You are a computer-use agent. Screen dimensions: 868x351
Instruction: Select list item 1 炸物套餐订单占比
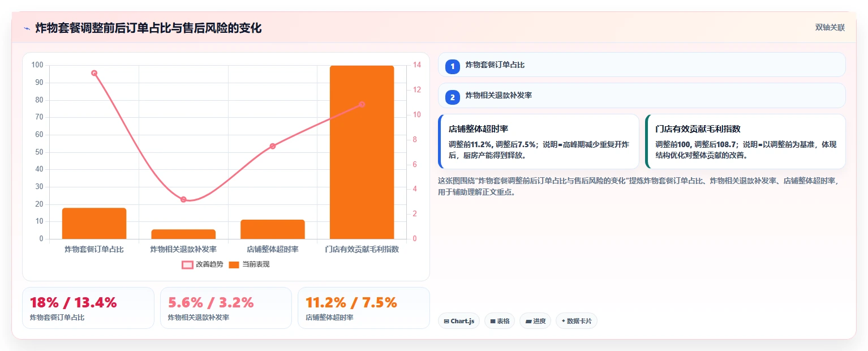click(642, 65)
